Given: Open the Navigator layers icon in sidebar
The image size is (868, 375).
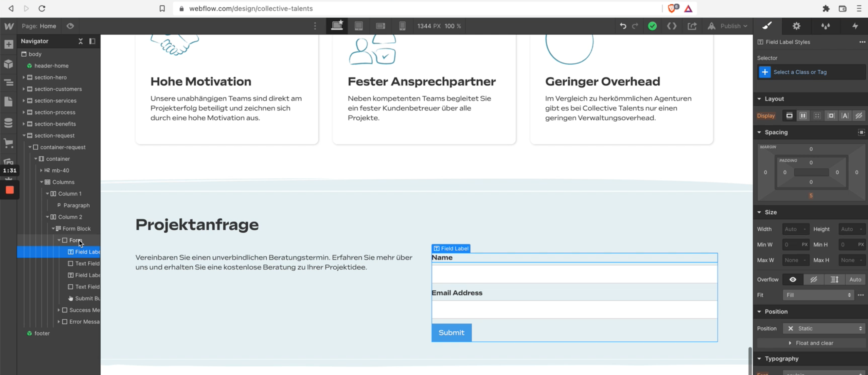Looking at the screenshot, I should pyautogui.click(x=8, y=83).
